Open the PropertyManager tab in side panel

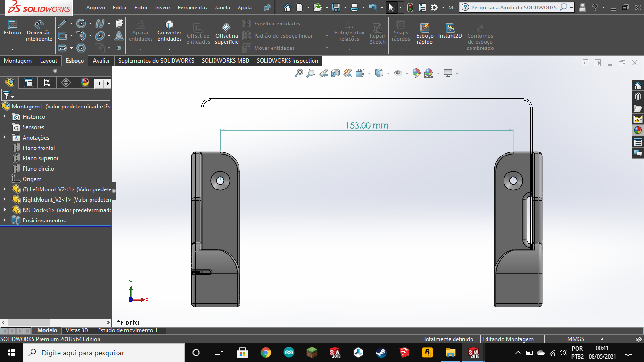pos(28,83)
